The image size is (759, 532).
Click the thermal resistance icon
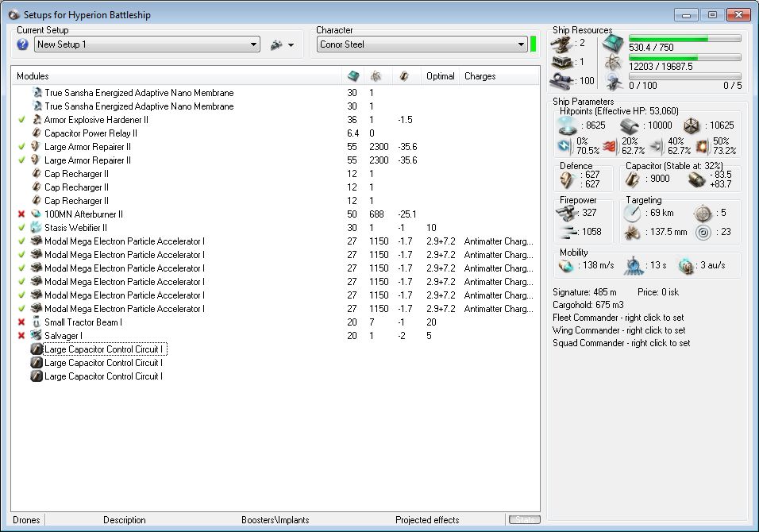(x=611, y=146)
